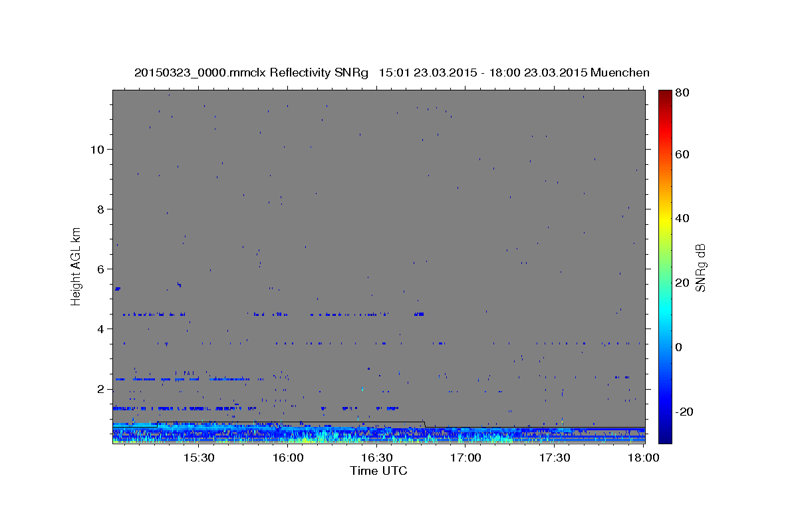Click the plot title starting with 20150323_0000.mmclx
The width and height of the screenshot is (798, 532).
click(392, 72)
